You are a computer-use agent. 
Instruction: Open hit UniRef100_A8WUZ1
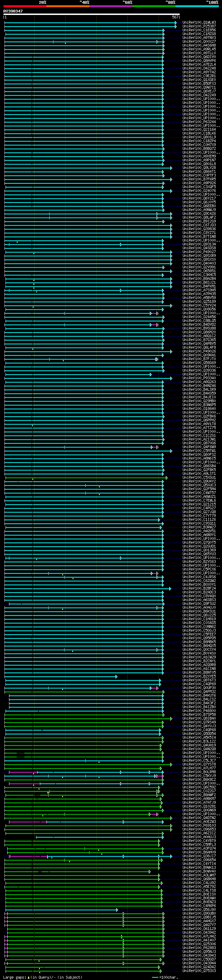click(199, 496)
